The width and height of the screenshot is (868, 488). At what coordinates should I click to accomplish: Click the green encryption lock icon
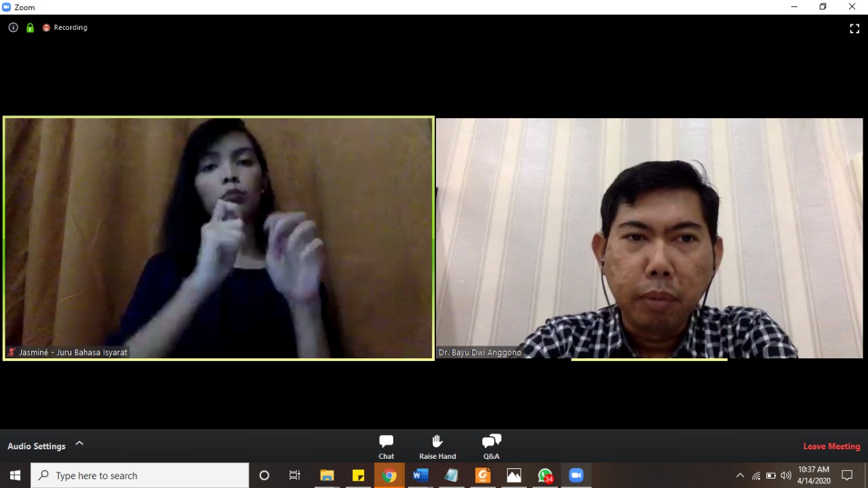pos(30,28)
